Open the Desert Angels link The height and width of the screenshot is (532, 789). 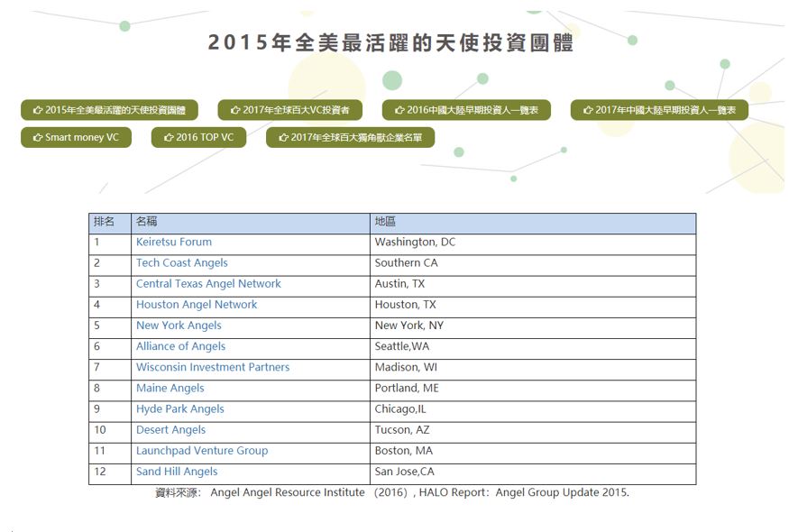(x=170, y=430)
